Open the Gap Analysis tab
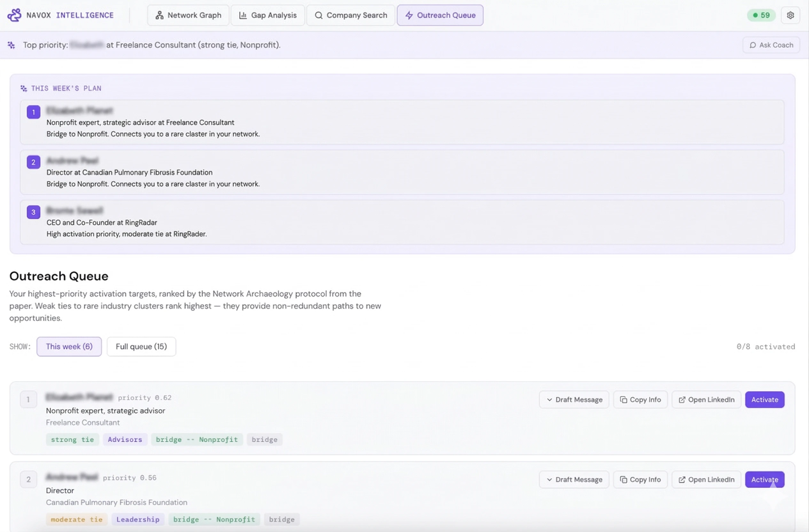 coord(268,15)
